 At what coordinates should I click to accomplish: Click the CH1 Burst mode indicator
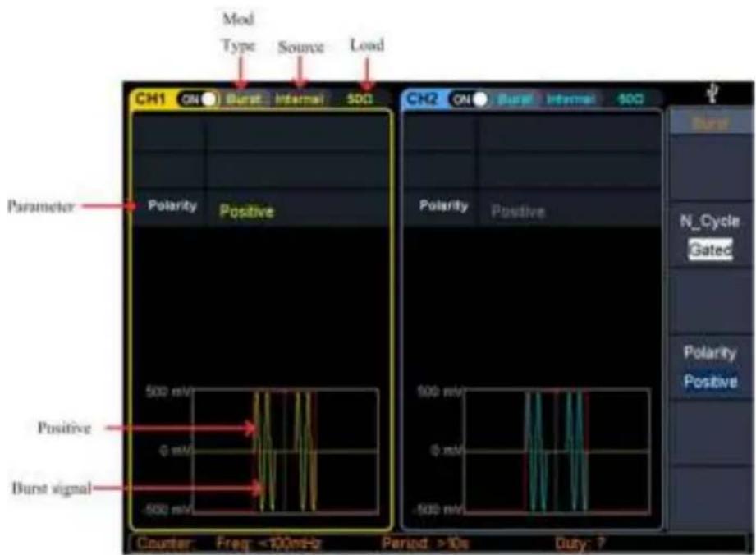click(244, 99)
